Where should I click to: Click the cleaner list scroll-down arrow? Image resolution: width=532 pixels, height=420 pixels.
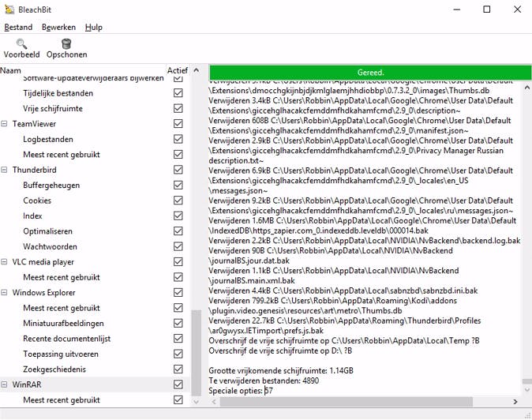(x=196, y=402)
